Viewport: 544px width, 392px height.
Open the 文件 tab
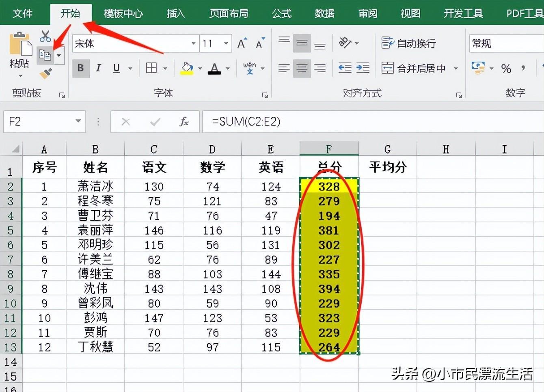22,13
